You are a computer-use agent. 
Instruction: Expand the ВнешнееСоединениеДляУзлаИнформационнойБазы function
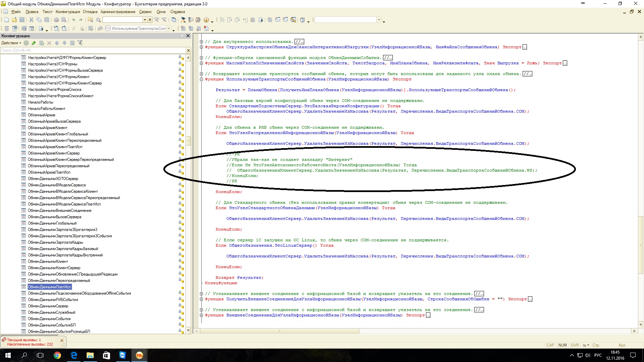(x=201, y=315)
